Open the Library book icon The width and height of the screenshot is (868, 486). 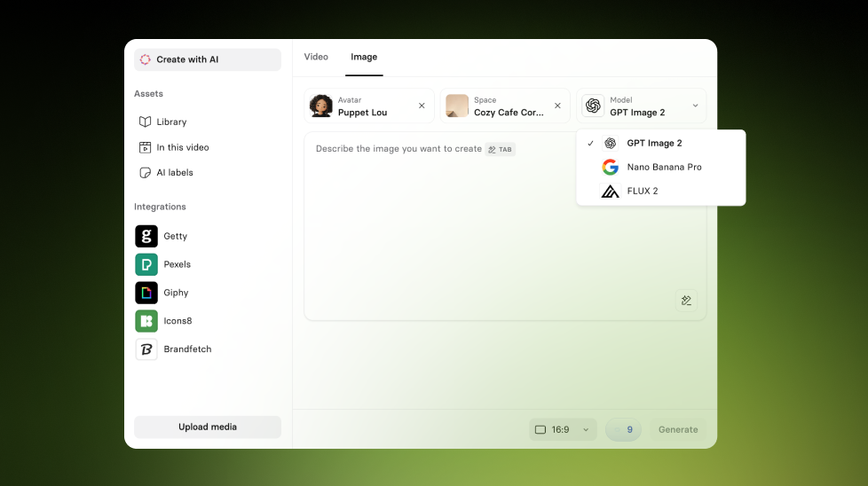point(145,121)
